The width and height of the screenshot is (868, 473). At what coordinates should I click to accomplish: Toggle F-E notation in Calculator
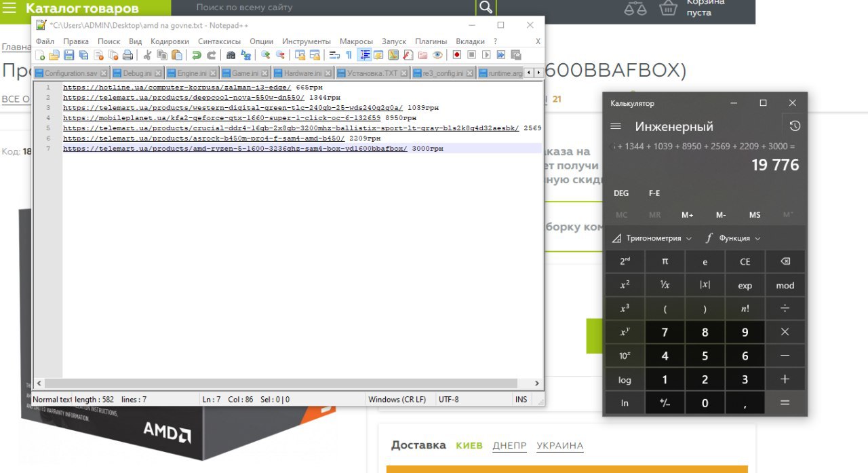pos(654,193)
